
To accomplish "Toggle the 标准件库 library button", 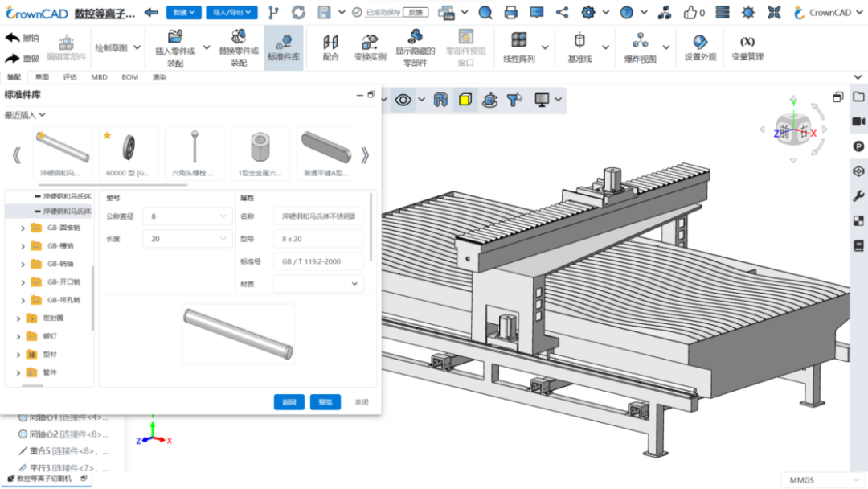I will pos(284,47).
